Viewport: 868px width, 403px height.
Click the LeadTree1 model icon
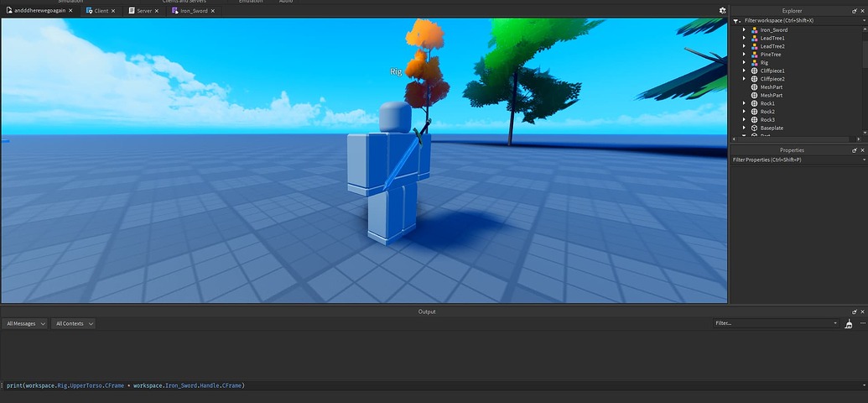(754, 39)
